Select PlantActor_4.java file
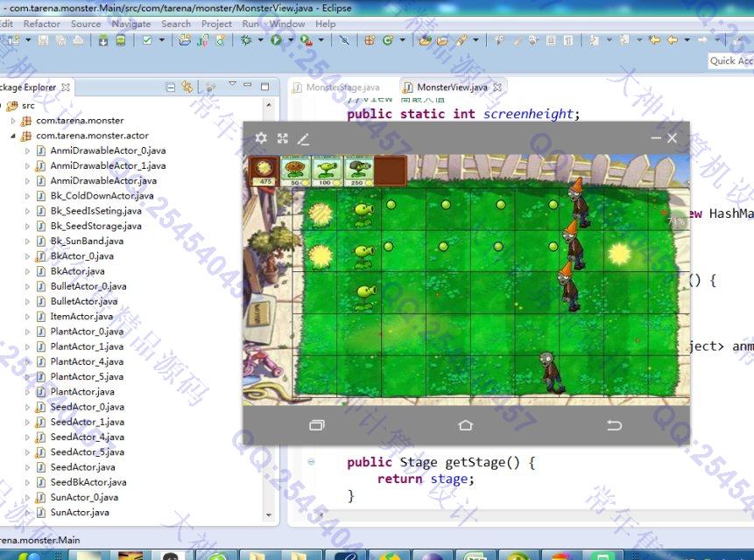 click(x=87, y=361)
